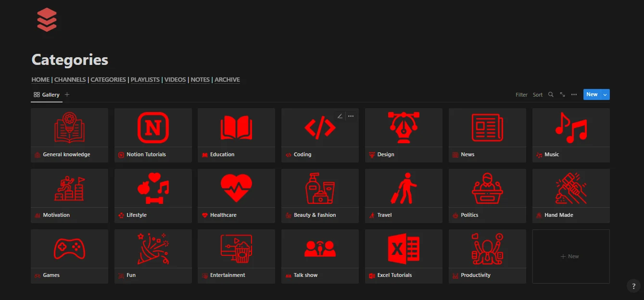The width and height of the screenshot is (644, 300).
Task: Open the three-dot menu on Coding card
Action: point(351,116)
